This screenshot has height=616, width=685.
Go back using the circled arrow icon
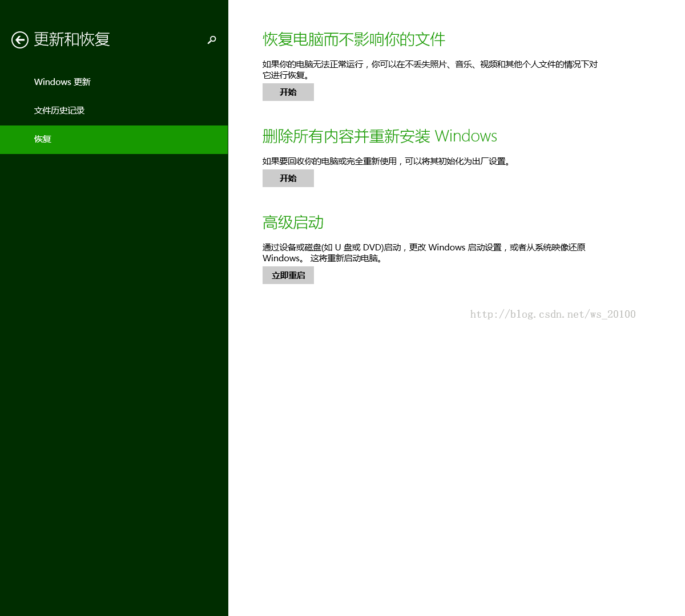point(20,40)
